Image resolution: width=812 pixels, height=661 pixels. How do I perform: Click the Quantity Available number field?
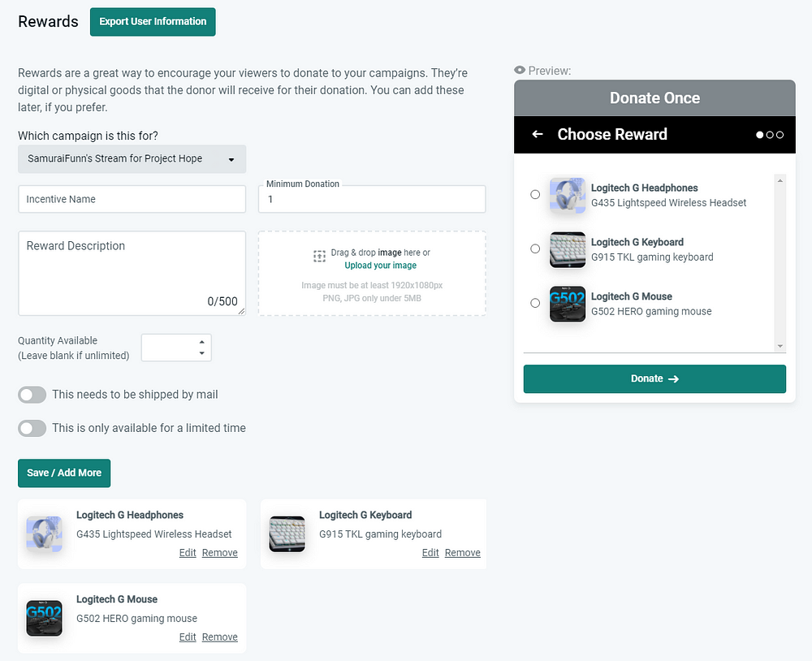176,348
